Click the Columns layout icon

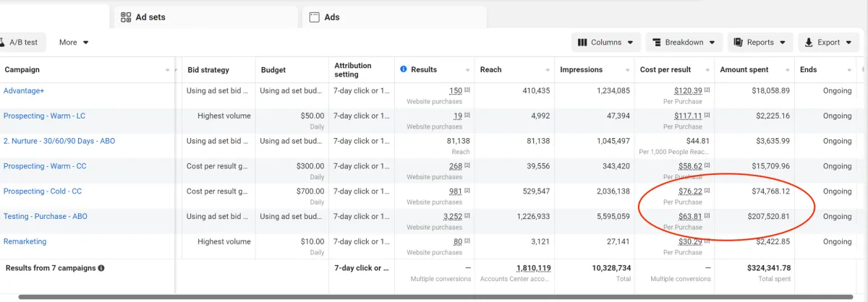point(582,42)
